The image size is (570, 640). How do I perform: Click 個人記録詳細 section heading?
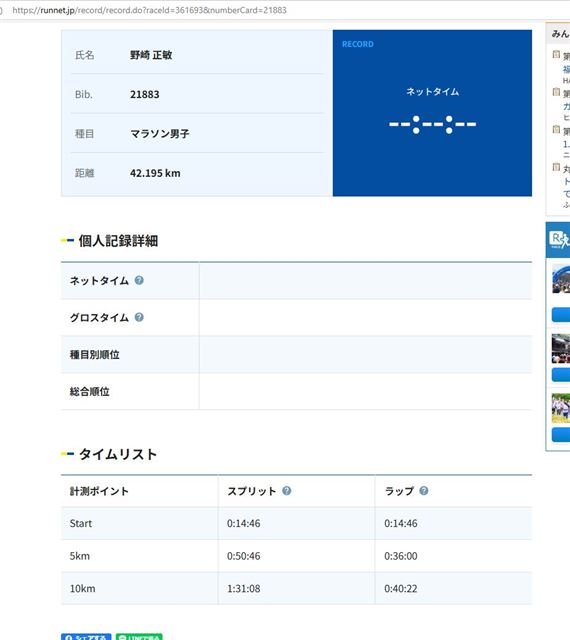click(118, 241)
